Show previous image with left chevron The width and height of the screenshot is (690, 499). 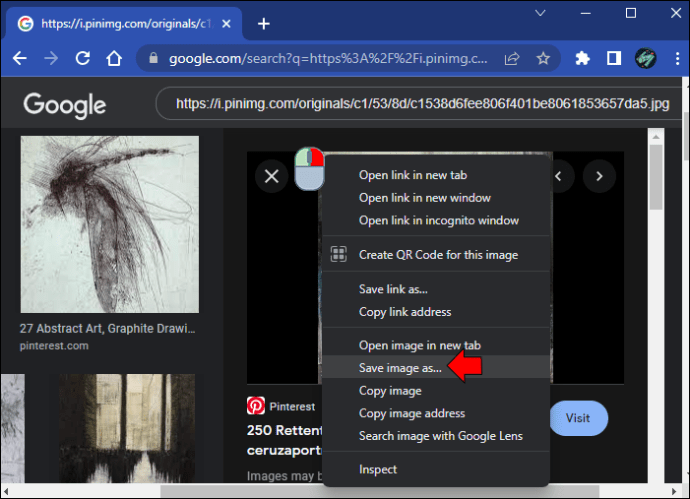pyautogui.click(x=559, y=176)
